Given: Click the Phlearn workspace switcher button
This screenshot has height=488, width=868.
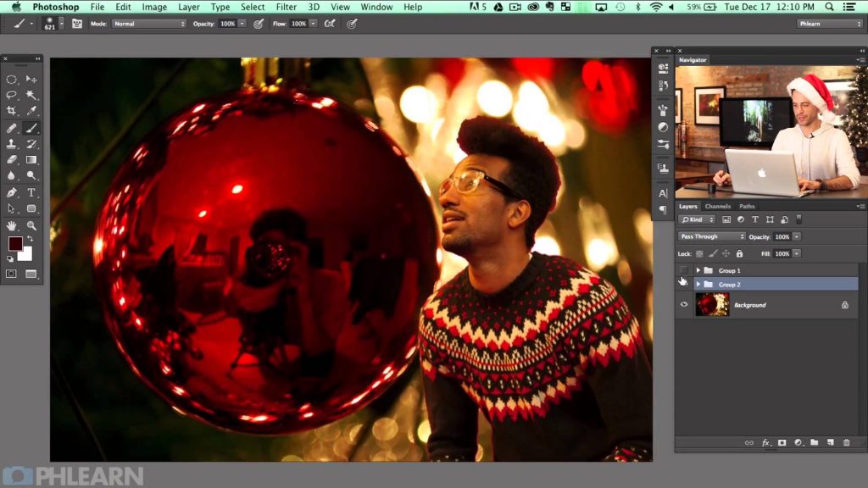Looking at the screenshot, I should (x=830, y=24).
